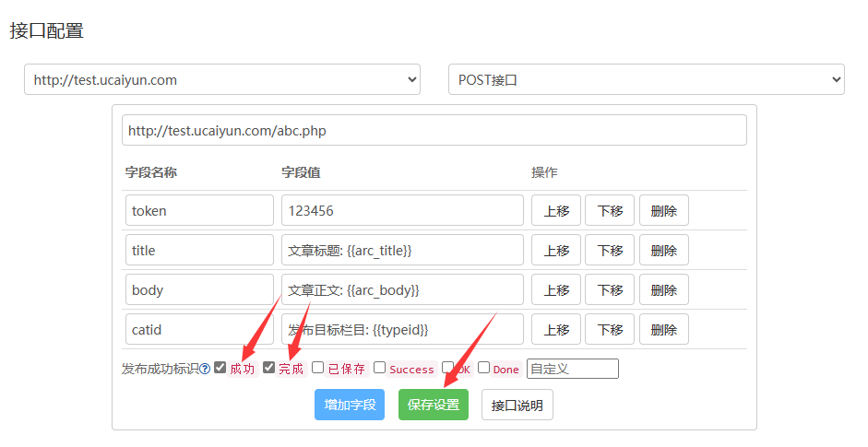868x447 pixels.
Task: Enable the 已保存 checkbox
Action: tap(317, 368)
